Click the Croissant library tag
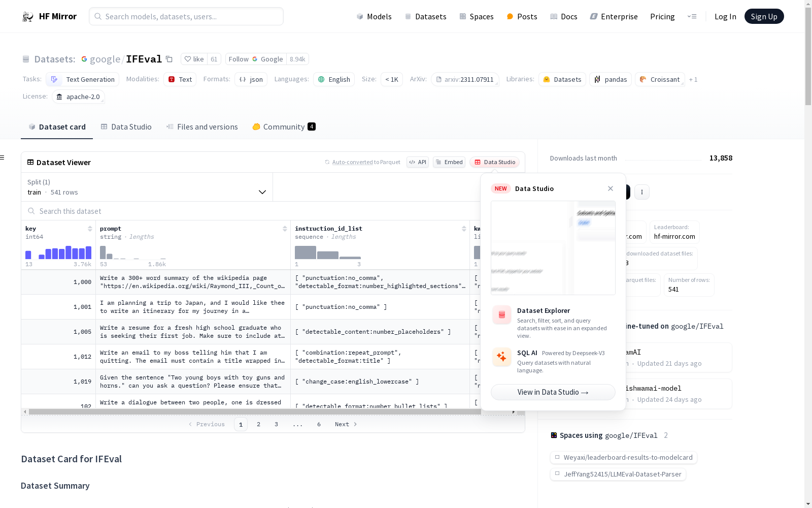 pyautogui.click(x=660, y=79)
